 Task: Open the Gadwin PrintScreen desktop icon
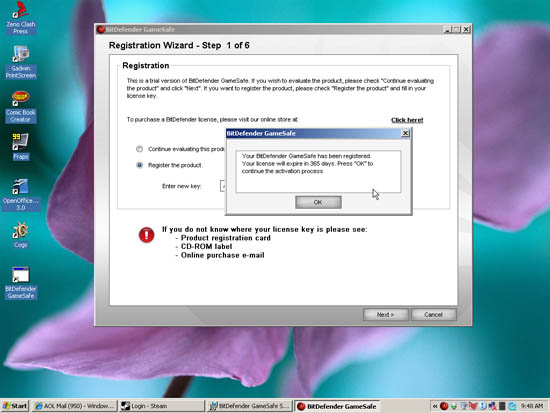20,62
